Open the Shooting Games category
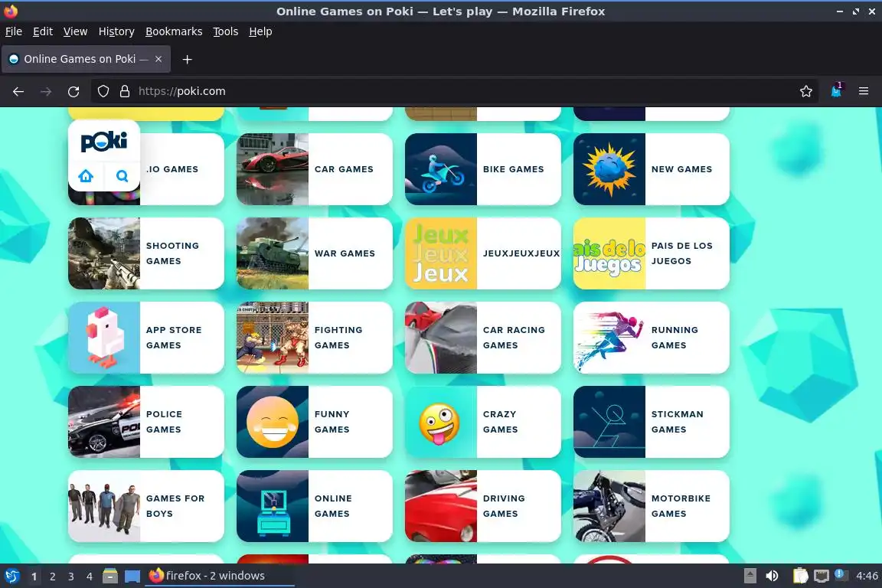Image resolution: width=882 pixels, height=588 pixels. (x=146, y=253)
